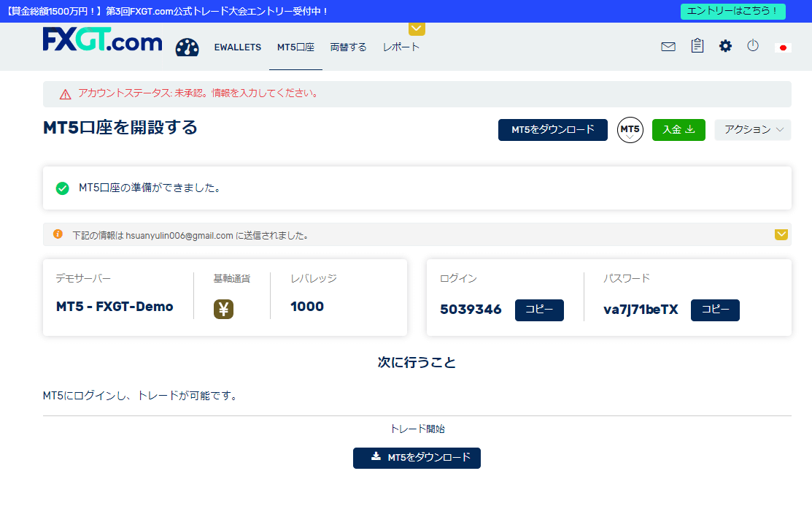This screenshot has width=812, height=506.
Task: Click the ログイン label
Action: (x=458, y=278)
